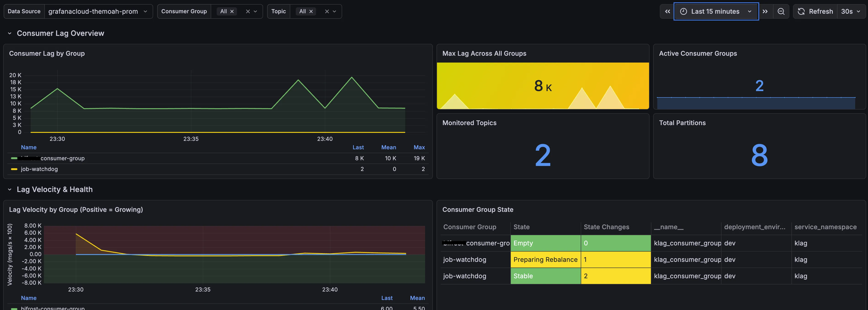
Task: Zoom out time range magnifier icon
Action: (781, 11)
